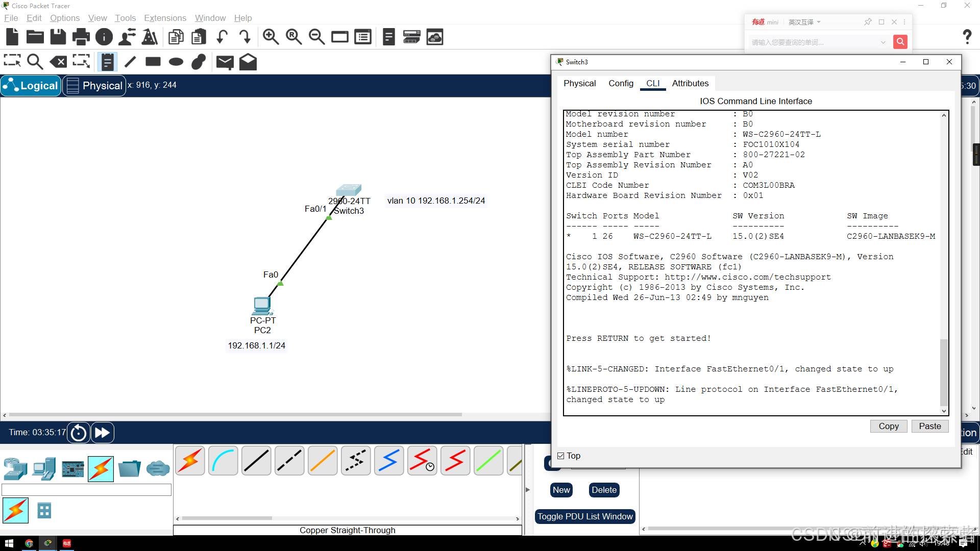Toggle the Top checkbox in Switch3 window
The width and height of the screenshot is (980, 551).
(561, 456)
